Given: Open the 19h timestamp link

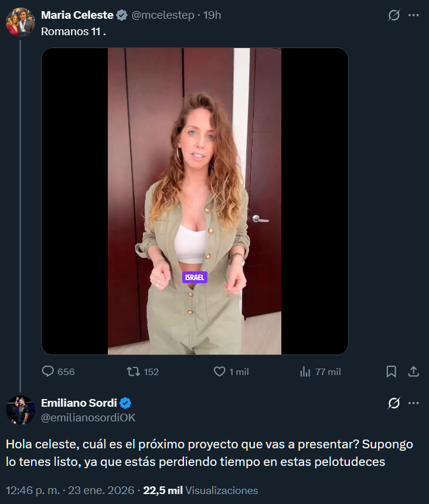Looking at the screenshot, I should (x=212, y=16).
